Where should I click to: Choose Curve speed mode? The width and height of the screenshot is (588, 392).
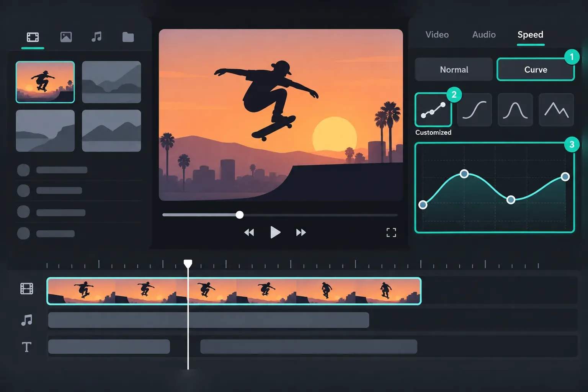(x=536, y=69)
